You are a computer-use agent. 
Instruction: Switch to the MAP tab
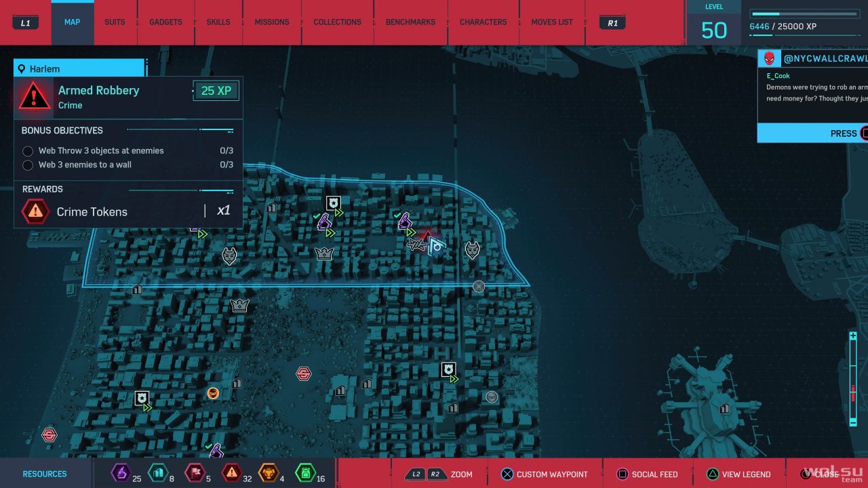73,22
